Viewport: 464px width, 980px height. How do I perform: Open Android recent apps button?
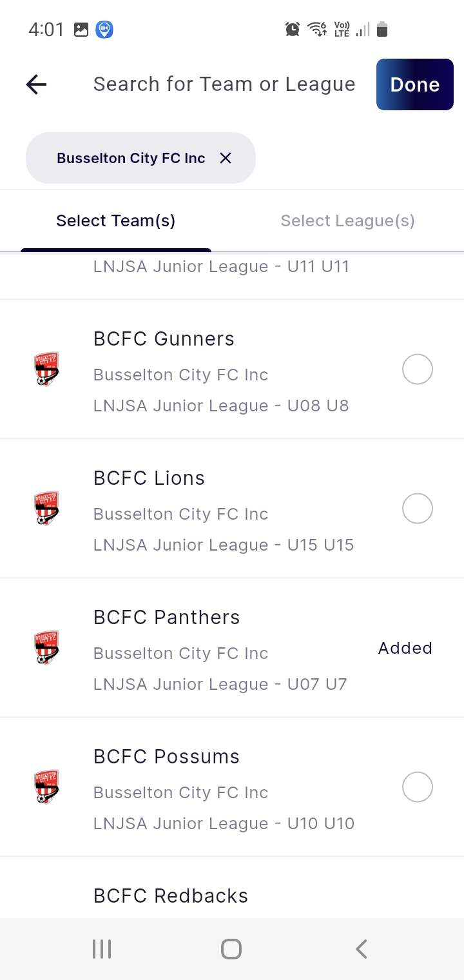pyautogui.click(x=102, y=949)
